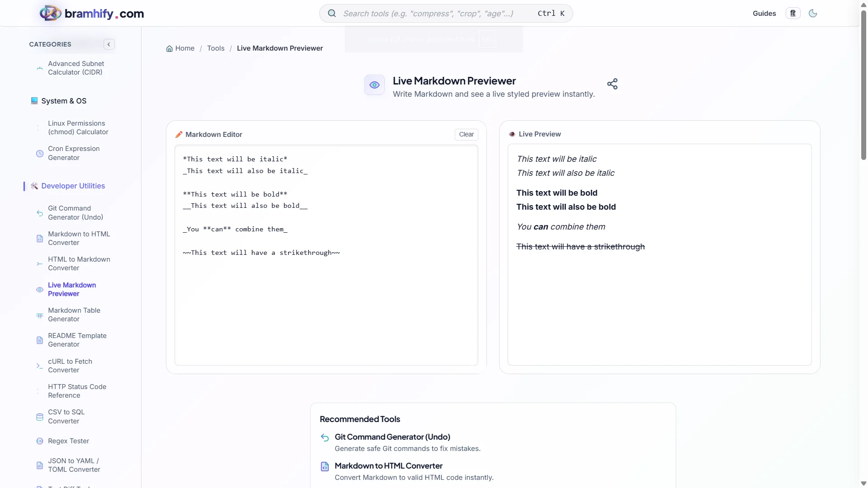
Task: Open the Guides link
Action: pos(764,14)
